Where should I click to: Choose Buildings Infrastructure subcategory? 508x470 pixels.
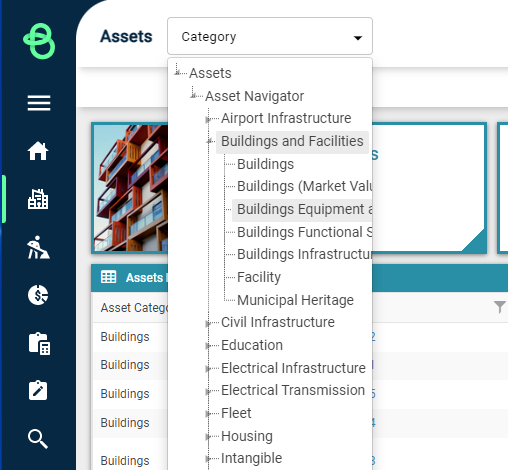304,254
